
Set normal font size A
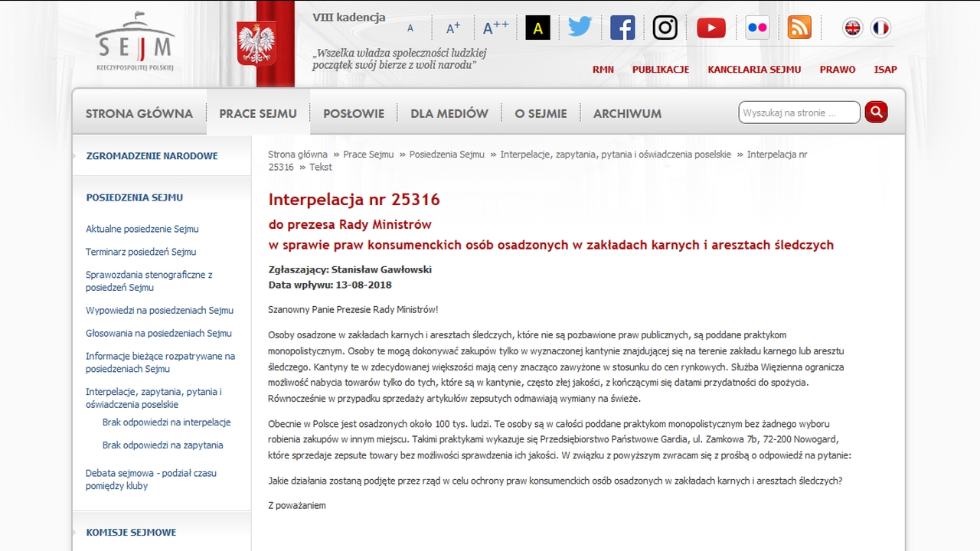point(410,28)
